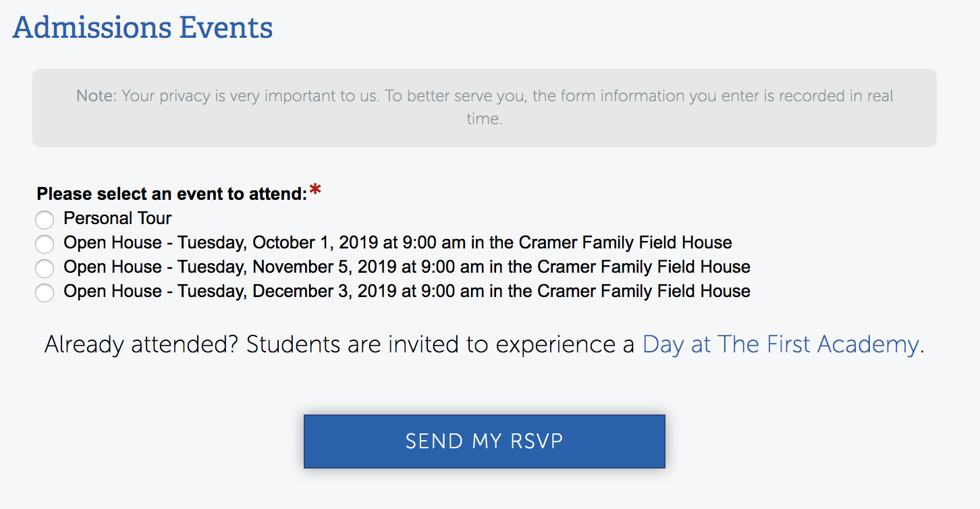Click the 'Please select an event to attend:' label

pyautogui.click(x=172, y=194)
